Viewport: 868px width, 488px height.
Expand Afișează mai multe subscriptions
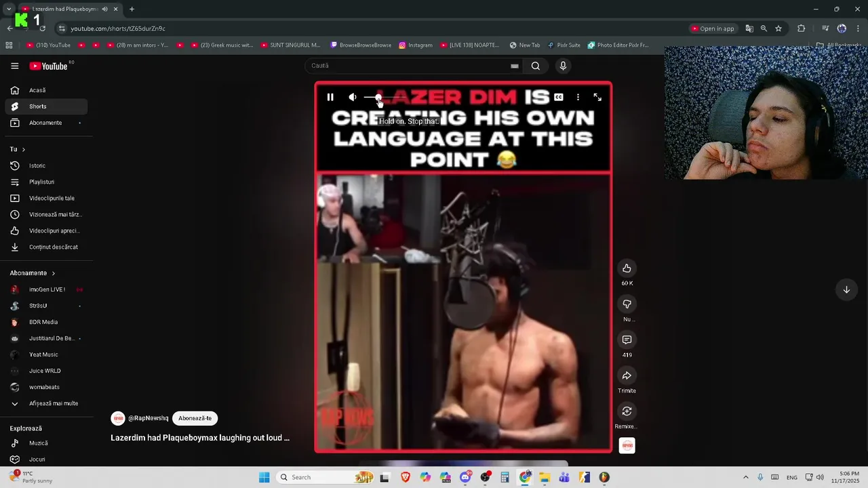pos(46,403)
